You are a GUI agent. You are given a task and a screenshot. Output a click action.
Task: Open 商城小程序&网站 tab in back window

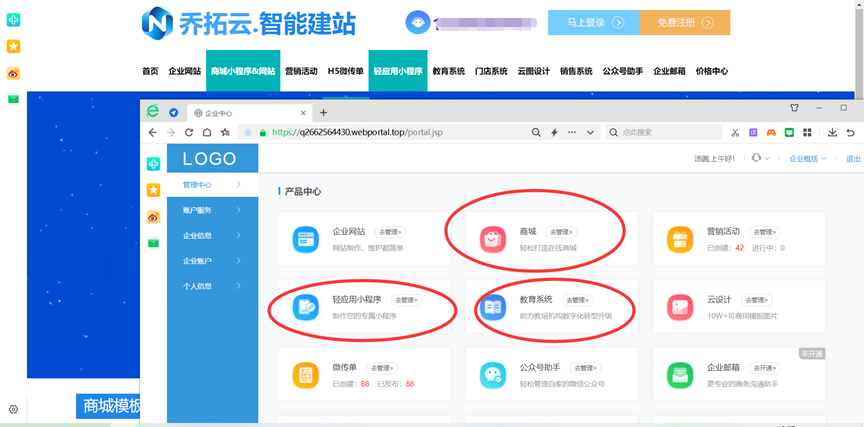point(243,71)
